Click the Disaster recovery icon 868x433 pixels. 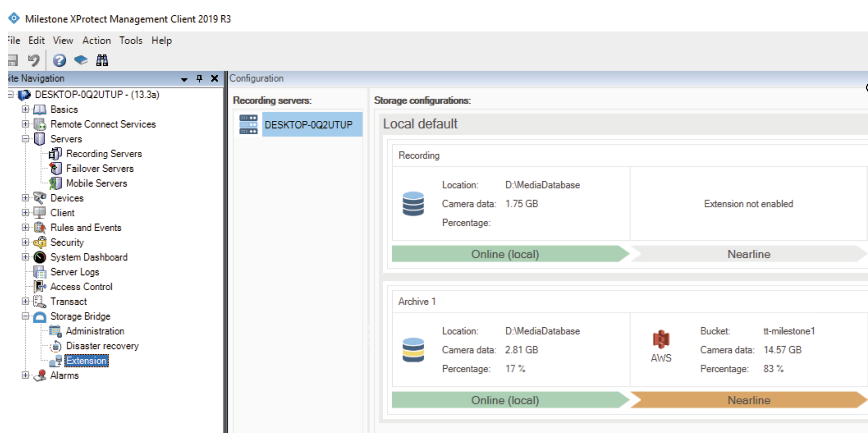click(55, 346)
